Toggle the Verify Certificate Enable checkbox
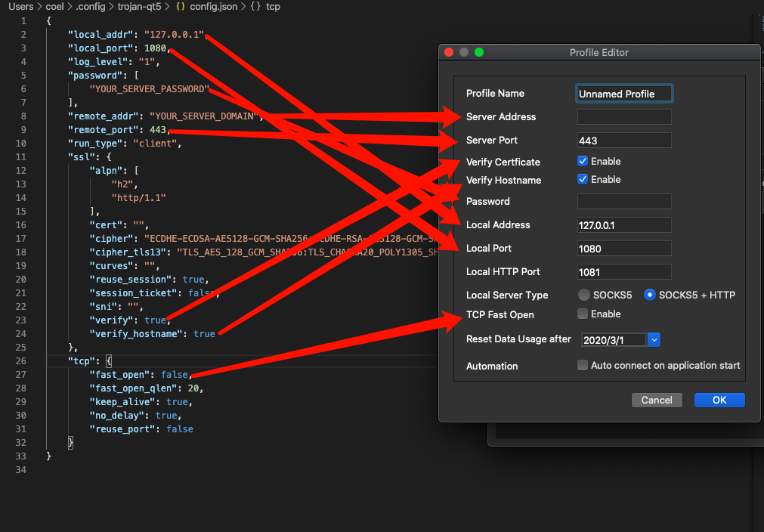 [x=583, y=161]
